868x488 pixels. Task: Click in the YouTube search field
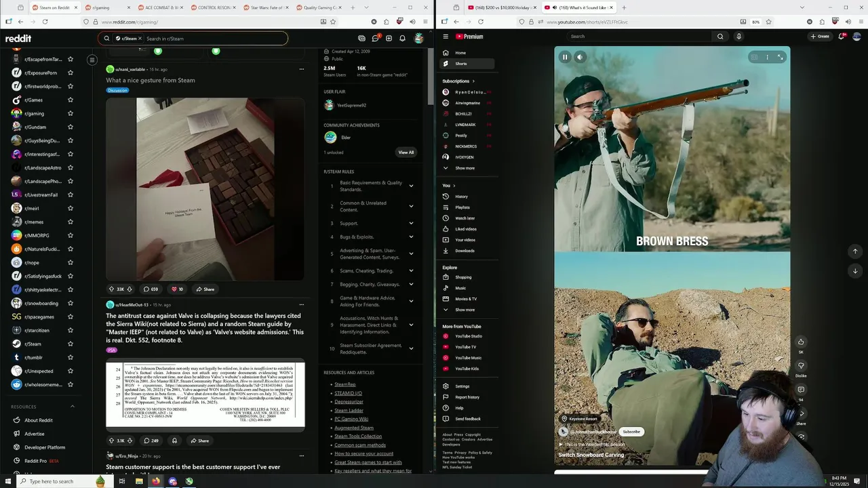(x=639, y=37)
